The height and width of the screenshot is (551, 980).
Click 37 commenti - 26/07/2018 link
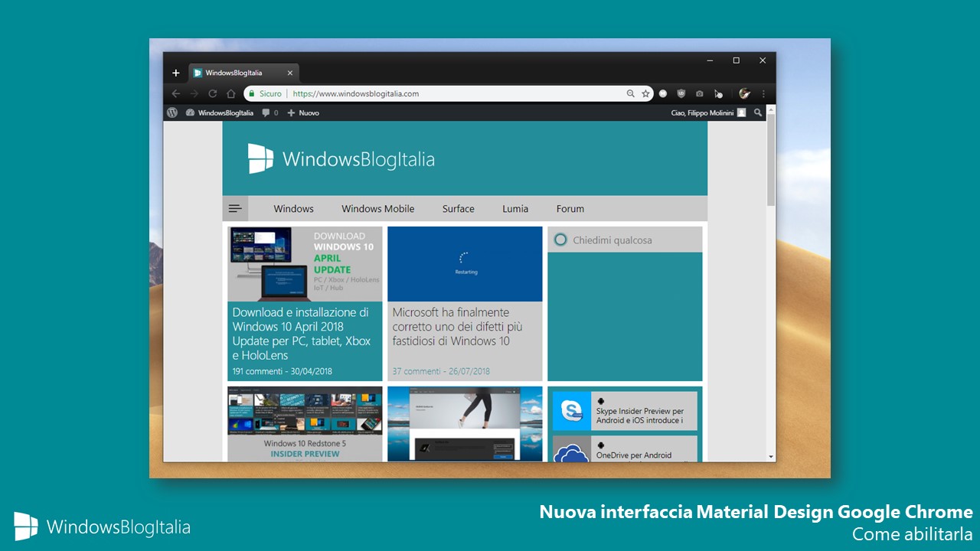point(441,371)
